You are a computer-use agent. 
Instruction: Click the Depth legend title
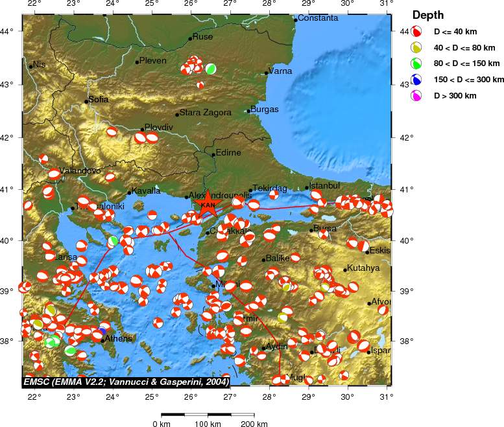click(x=428, y=15)
